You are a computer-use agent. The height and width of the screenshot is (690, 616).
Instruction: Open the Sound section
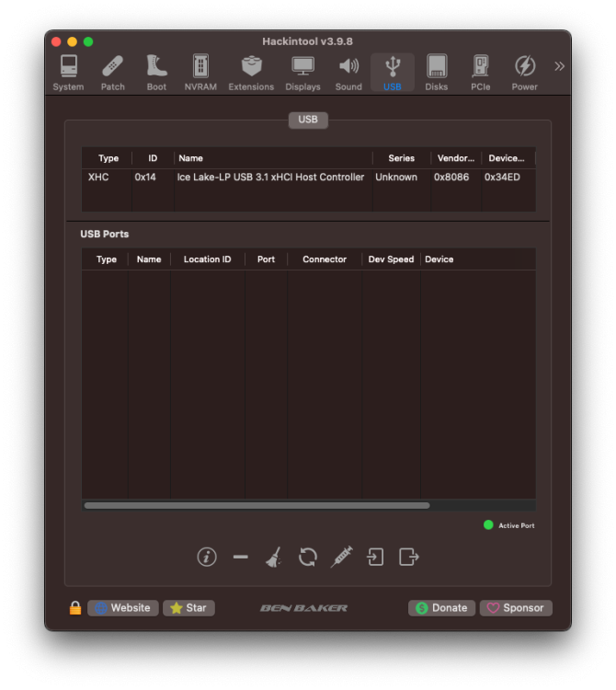click(x=348, y=73)
